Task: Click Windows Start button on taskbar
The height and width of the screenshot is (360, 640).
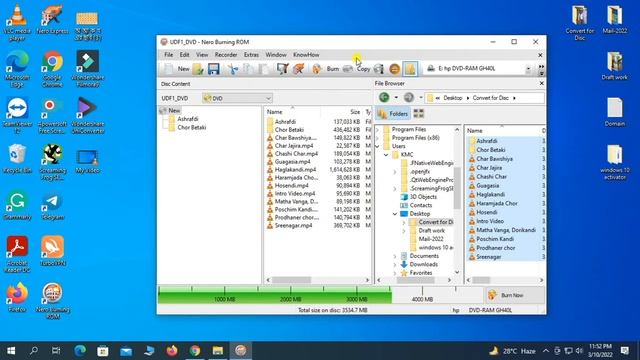Action: [11, 351]
